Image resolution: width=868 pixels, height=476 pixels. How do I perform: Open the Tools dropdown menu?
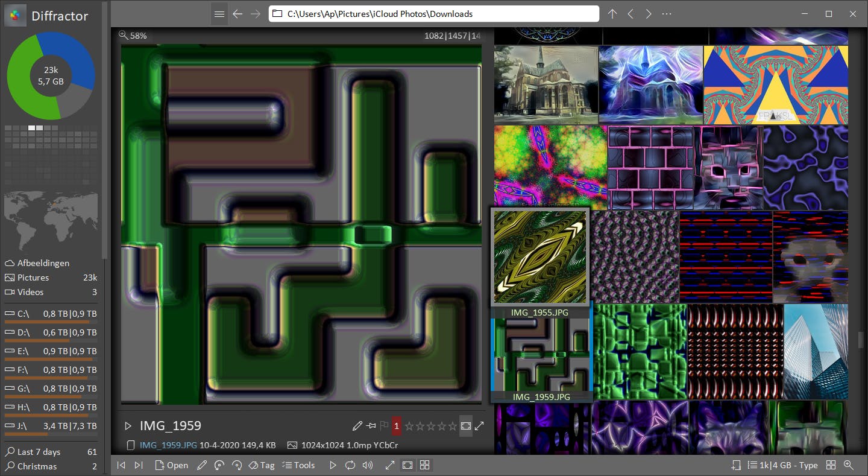click(x=298, y=465)
